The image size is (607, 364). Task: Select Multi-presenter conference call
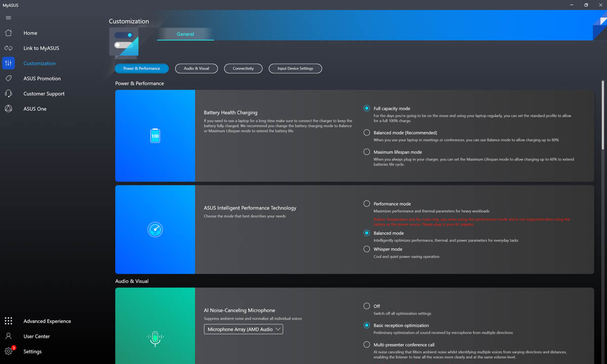(x=367, y=344)
